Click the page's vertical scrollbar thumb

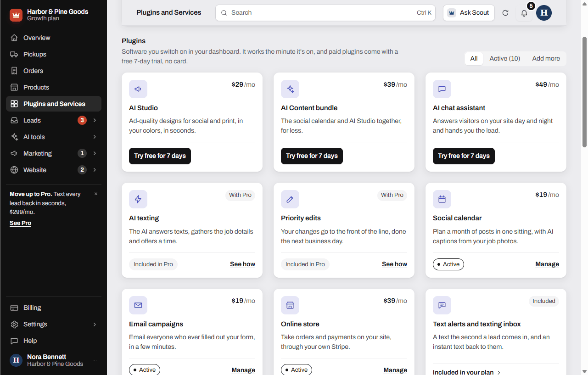click(584, 92)
